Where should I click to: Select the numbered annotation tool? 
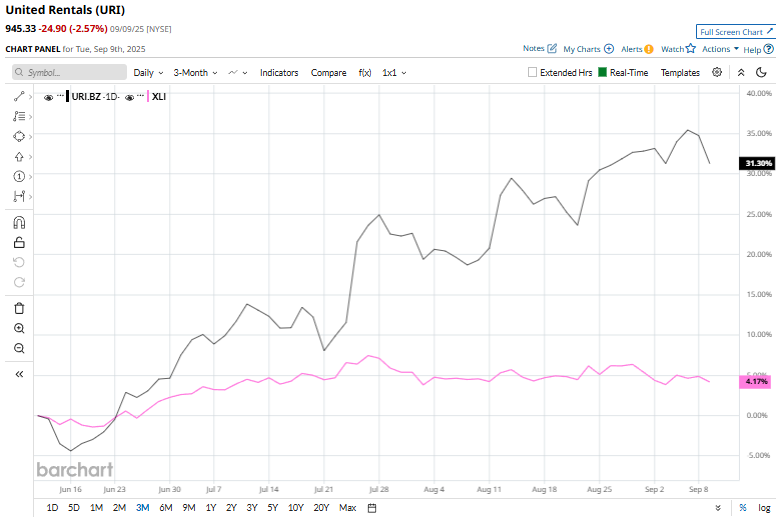click(19, 177)
